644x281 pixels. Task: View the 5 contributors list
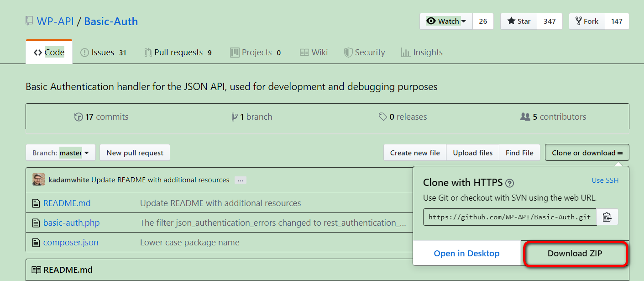coord(553,117)
